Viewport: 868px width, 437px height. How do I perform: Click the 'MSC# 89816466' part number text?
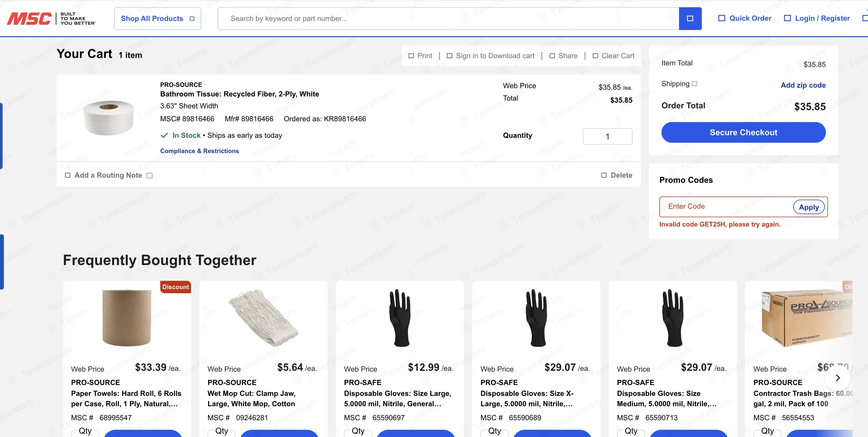click(187, 119)
